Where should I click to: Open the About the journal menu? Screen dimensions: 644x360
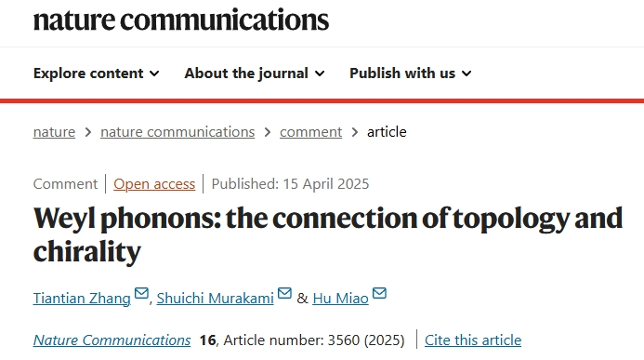coord(255,73)
